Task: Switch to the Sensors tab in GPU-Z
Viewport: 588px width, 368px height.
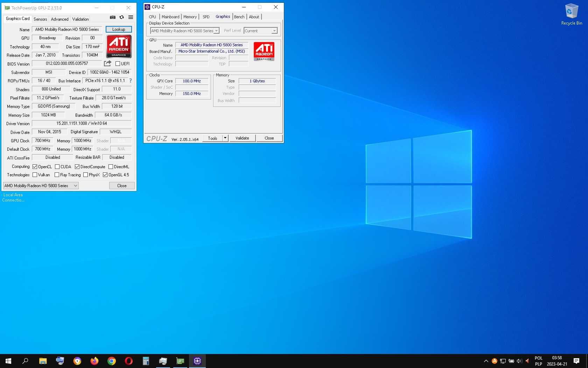Action: coord(40,19)
